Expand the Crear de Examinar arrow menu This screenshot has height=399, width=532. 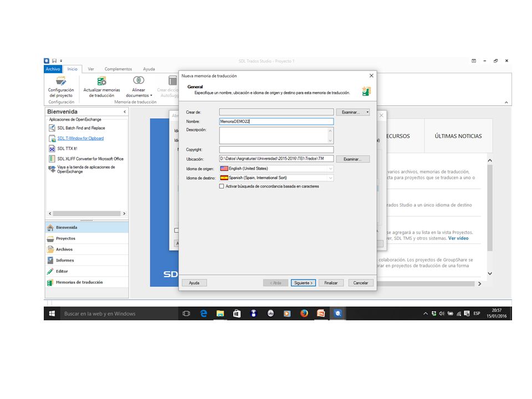[367, 112]
